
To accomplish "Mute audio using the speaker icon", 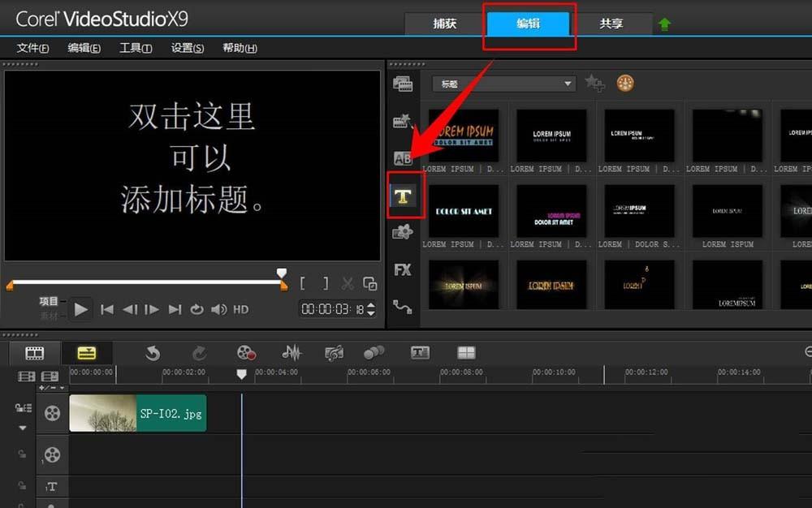I will (x=218, y=309).
